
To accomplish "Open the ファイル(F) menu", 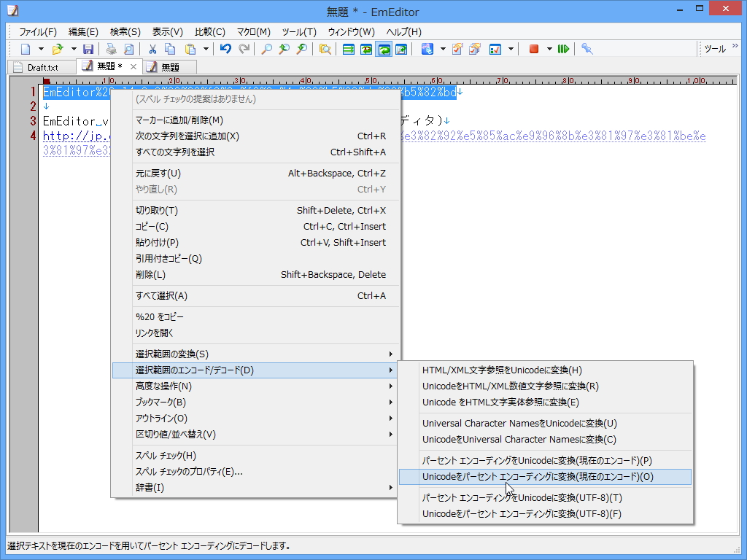I will (38, 32).
